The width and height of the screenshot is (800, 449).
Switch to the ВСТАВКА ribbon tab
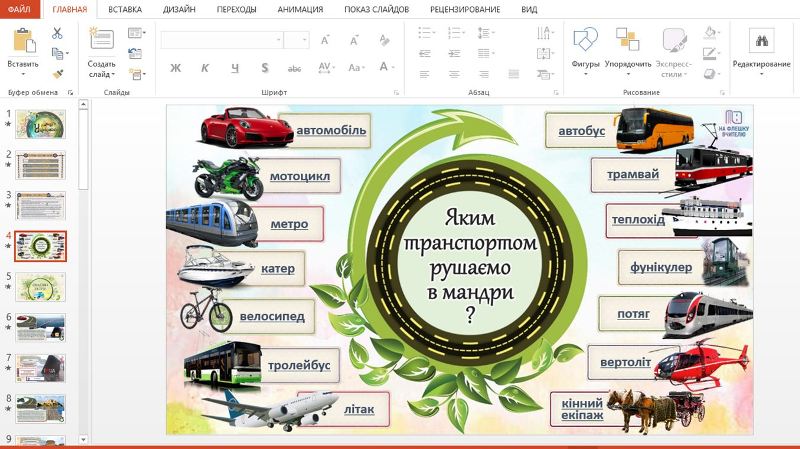click(x=125, y=10)
